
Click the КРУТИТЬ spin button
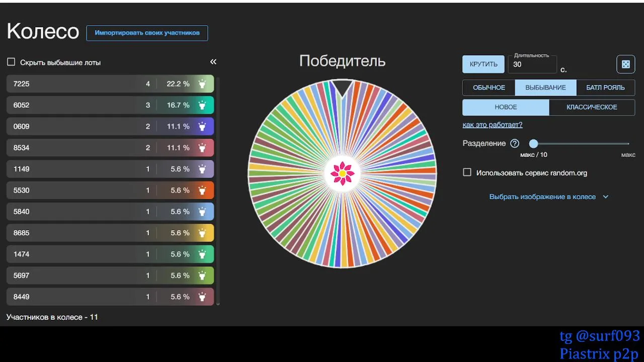pyautogui.click(x=484, y=64)
